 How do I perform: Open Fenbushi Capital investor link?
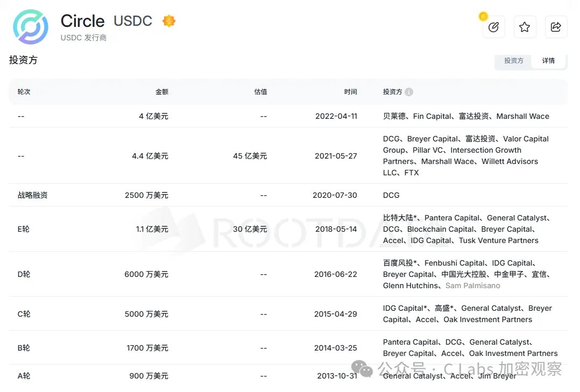coord(455,263)
